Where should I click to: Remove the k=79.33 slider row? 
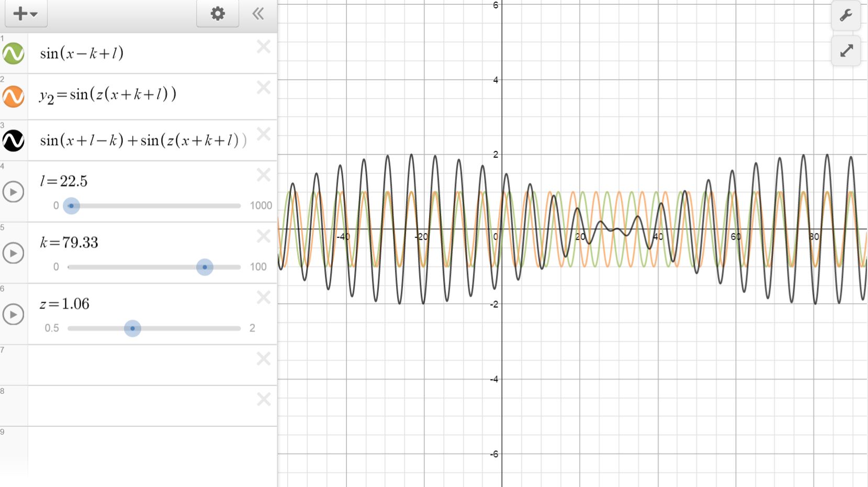click(x=264, y=236)
